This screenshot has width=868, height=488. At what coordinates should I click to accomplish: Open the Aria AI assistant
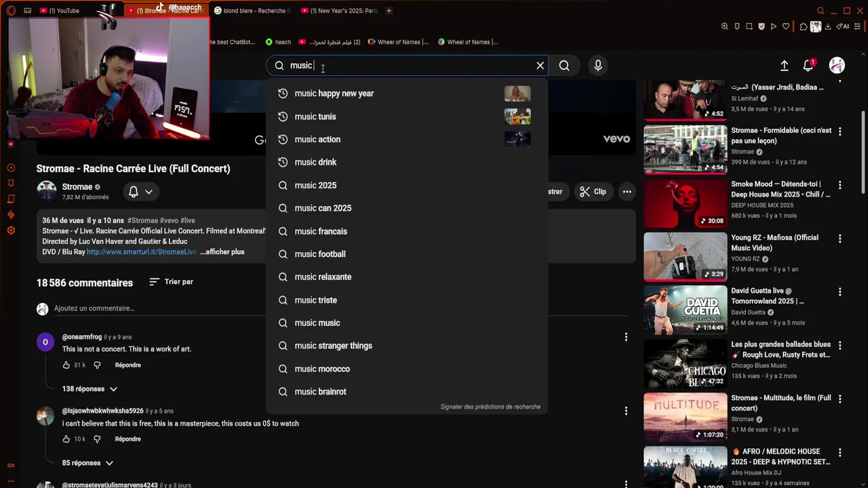[x=843, y=26]
